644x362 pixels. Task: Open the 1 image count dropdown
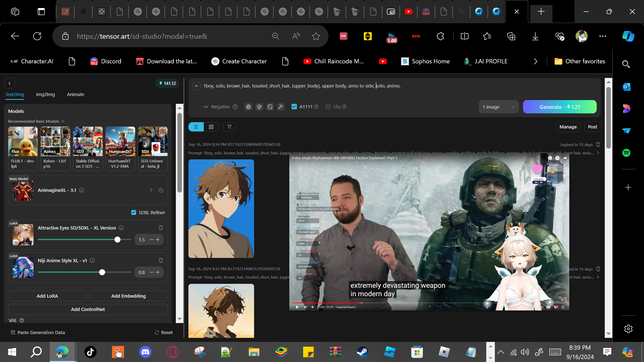point(499,107)
